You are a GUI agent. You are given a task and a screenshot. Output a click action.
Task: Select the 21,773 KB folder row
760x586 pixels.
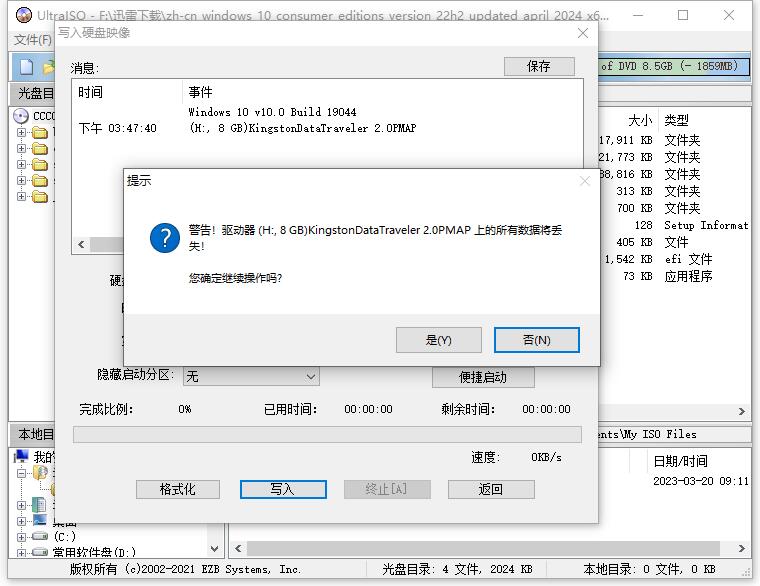coord(674,158)
